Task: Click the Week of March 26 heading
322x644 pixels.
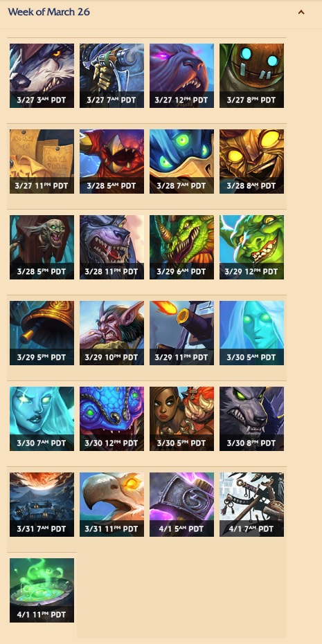Action: (x=48, y=12)
